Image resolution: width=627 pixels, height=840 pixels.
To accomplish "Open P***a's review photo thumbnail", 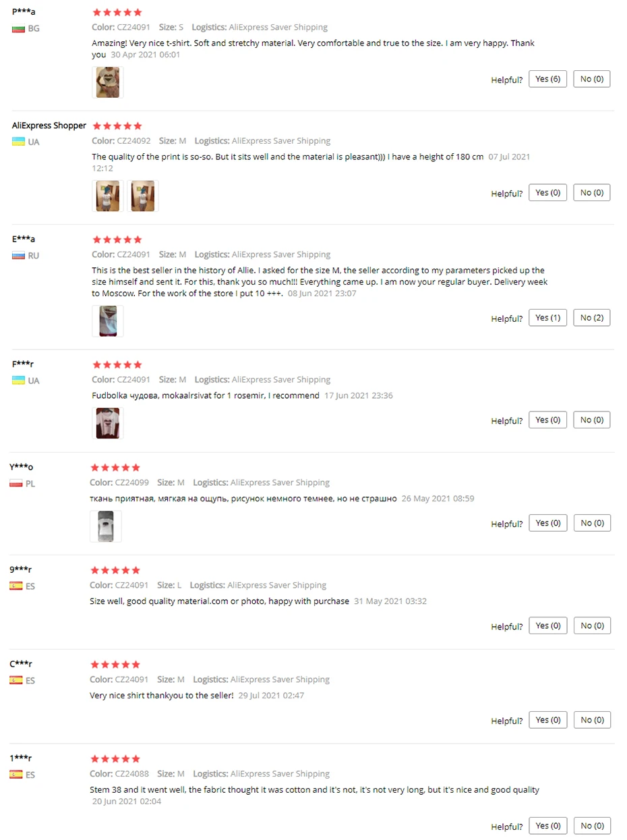I will coord(108,82).
